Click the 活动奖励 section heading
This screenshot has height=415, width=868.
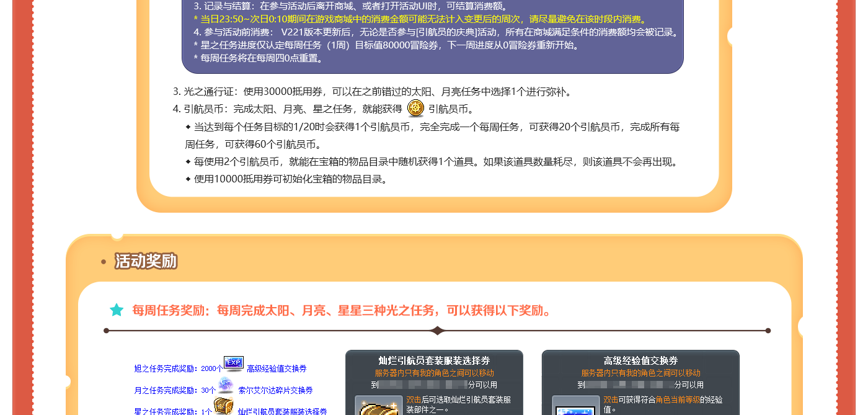(146, 261)
